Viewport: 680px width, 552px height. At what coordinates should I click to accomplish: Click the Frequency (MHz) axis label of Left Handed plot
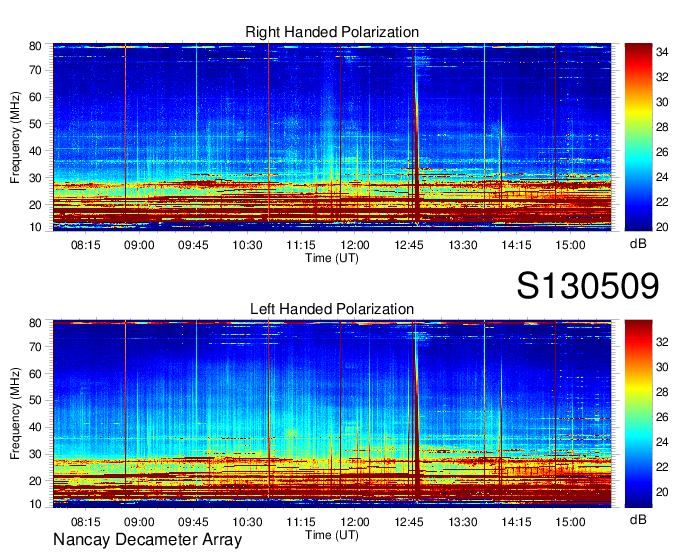point(15,414)
